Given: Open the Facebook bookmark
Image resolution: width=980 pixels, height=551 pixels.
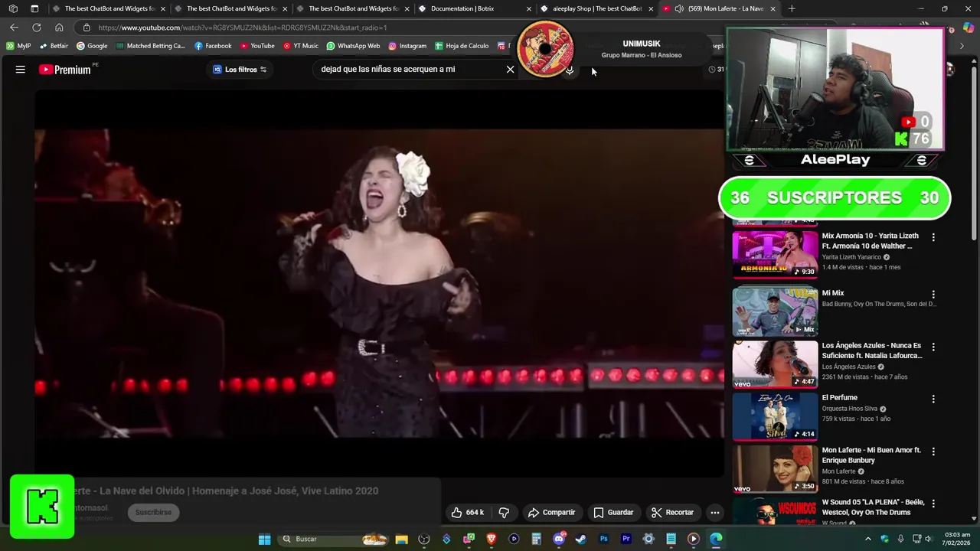Looking at the screenshot, I should coord(213,46).
